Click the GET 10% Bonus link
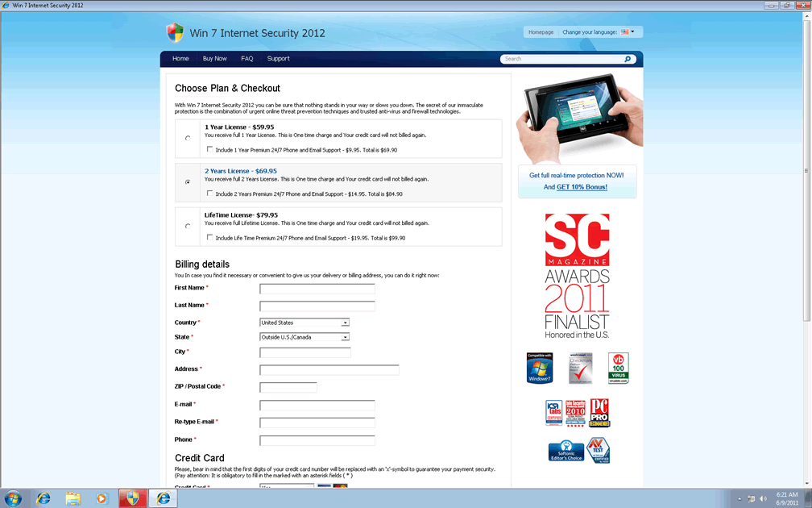The width and height of the screenshot is (812, 508). [582, 187]
